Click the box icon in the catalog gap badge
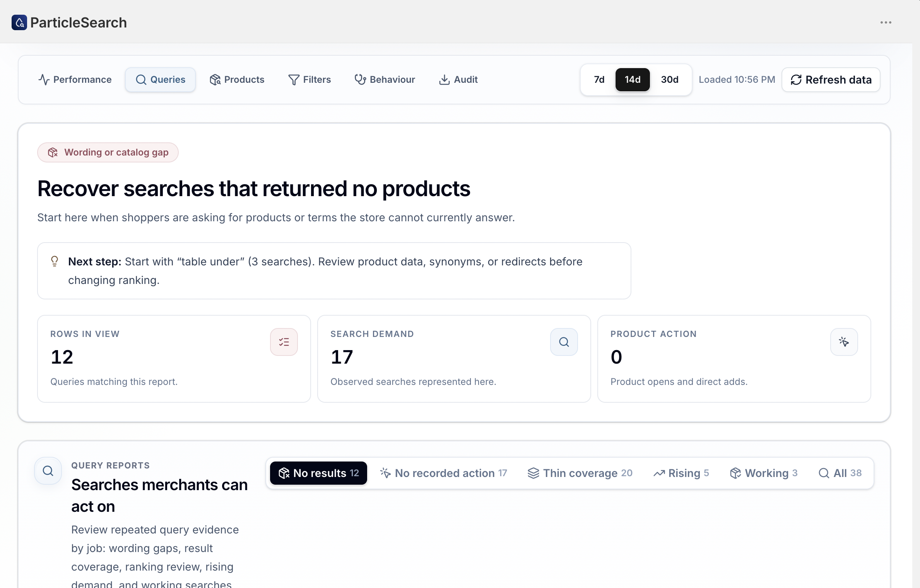This screenshot has width=920, height=588. pos(53,152)
